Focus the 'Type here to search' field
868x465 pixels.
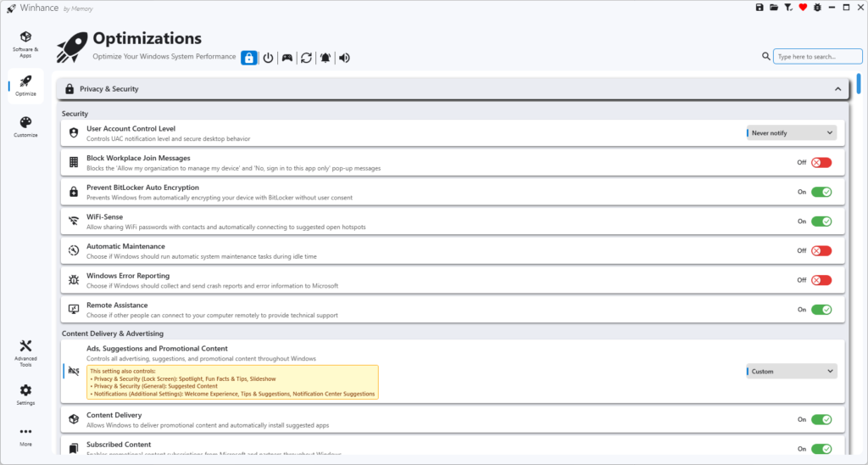point(818,57)
